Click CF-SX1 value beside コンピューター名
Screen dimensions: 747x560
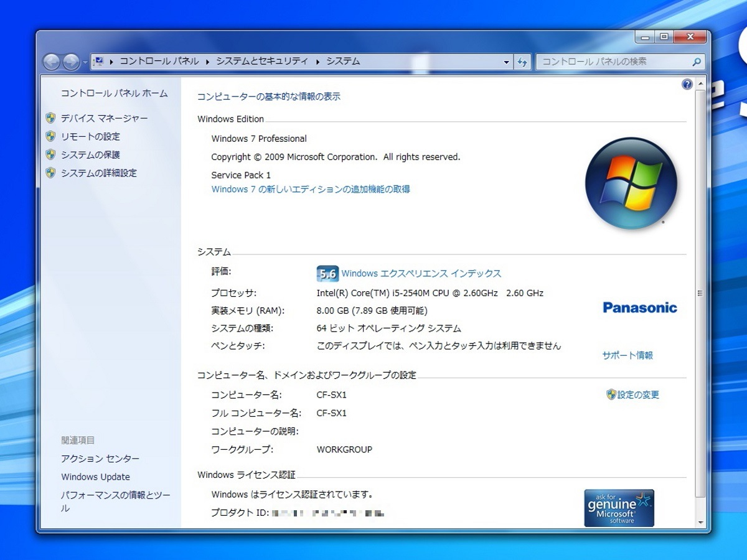[x=332, y=395]
